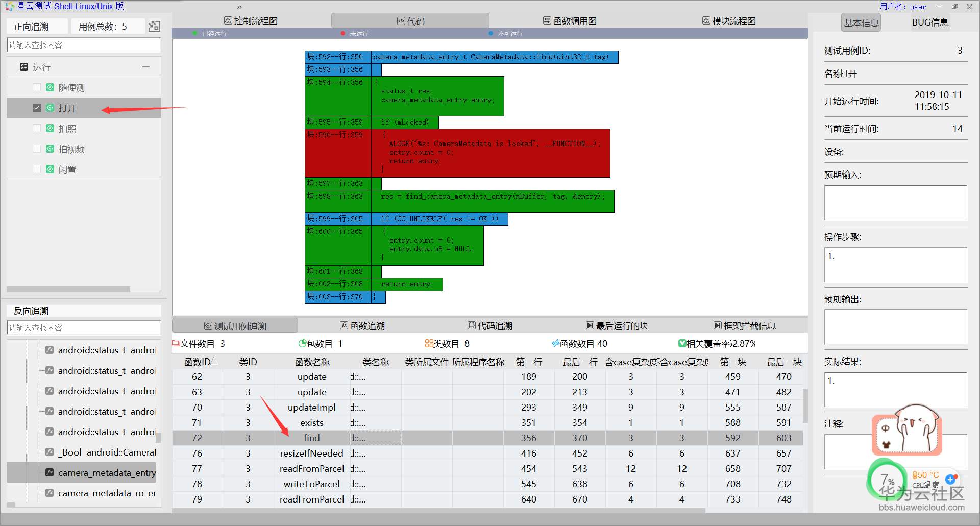Check the 随便测 test case checkbox
Screen dimensions: 980x526
pos(37,87)
